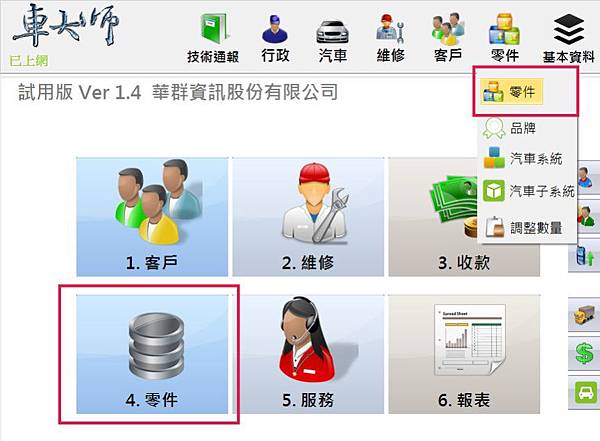
Task: Open the 2. 維修 tile
Action: [308, 217]
